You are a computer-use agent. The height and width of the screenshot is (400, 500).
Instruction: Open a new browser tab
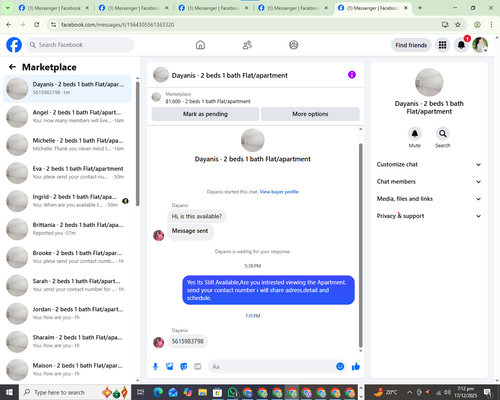(x=420, y=8)
